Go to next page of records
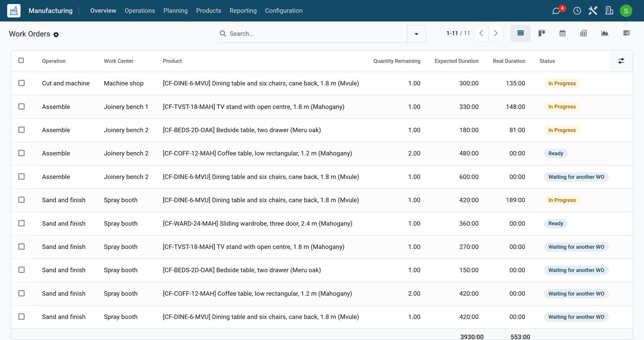Viewport: 644px width, 340px height. tap(496, 33)
